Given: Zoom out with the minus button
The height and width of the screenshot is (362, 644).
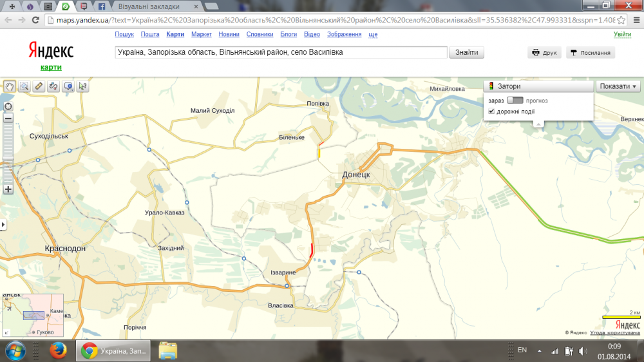Looking at the screenshot, I should 8,119.
